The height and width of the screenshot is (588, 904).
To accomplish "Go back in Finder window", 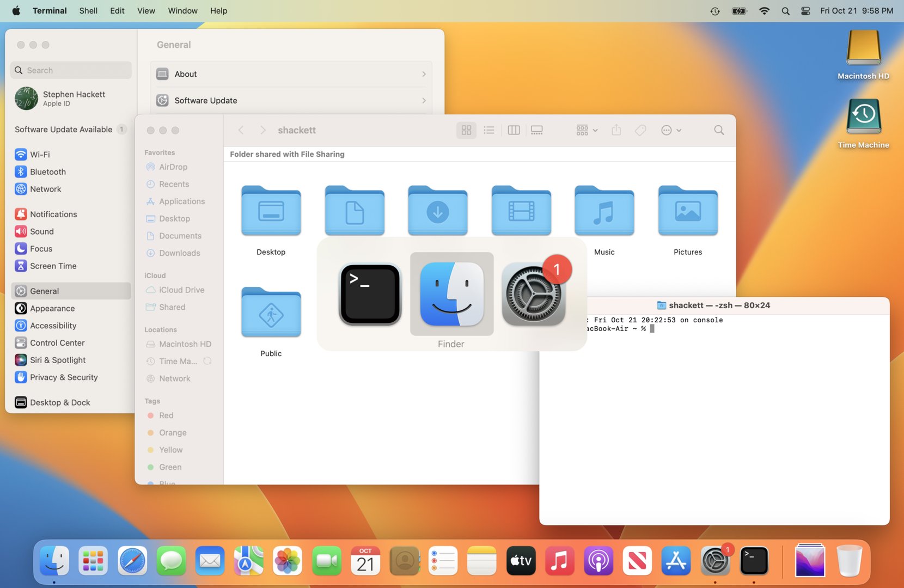I will [x=241, y=130].
